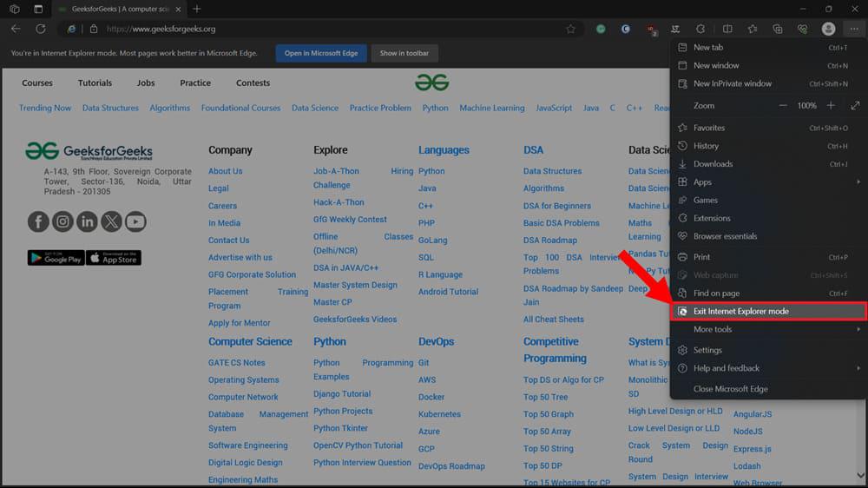The width and height of the screenshot is (868, 488).
Task: Open GeeksforGeeks Facebook icon
Action: pyautogui.click(x=38, y=221)
